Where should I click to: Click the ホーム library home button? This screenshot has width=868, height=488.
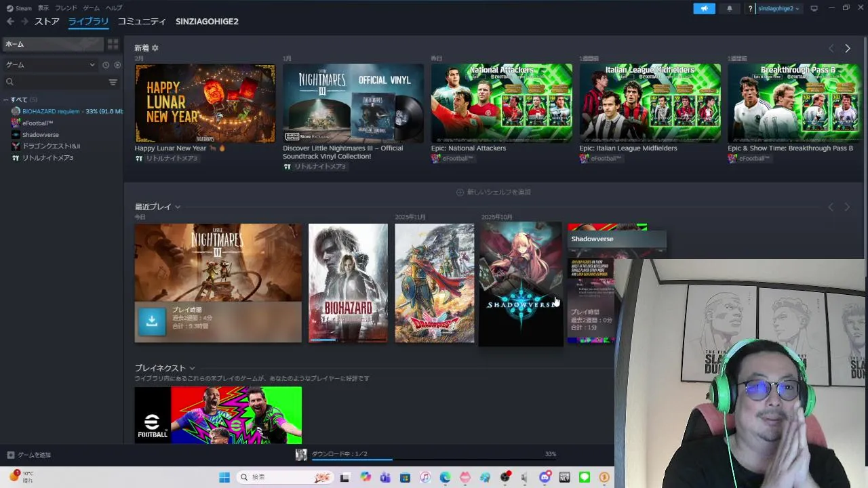(53, 44)
